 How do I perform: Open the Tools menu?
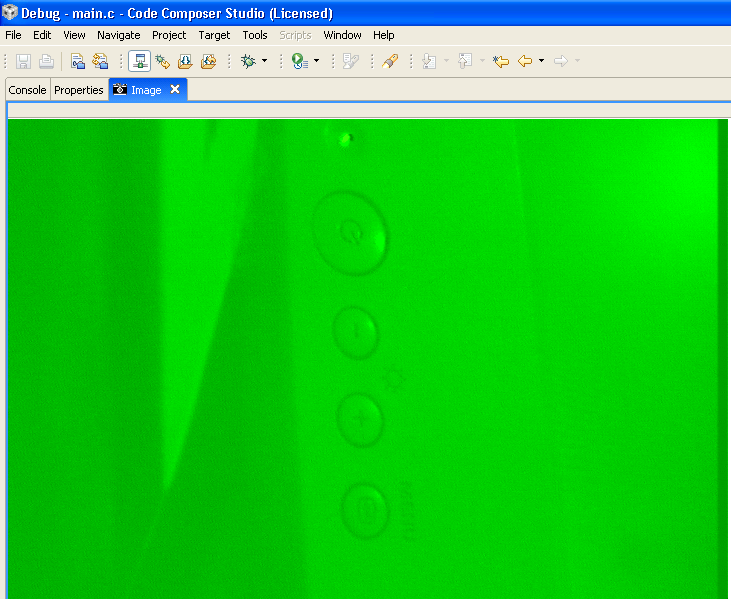255,35
